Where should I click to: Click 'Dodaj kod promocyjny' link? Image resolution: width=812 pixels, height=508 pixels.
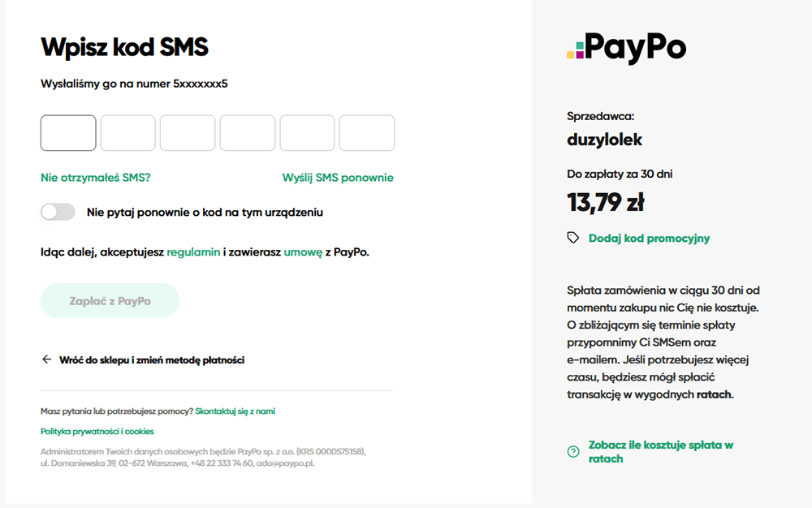click(x=649, y=238)
